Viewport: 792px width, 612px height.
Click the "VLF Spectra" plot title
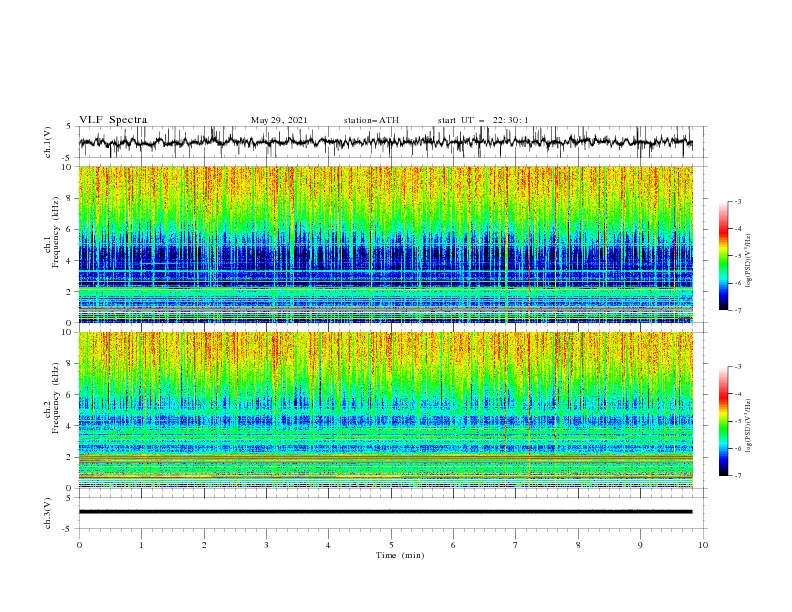113,120
